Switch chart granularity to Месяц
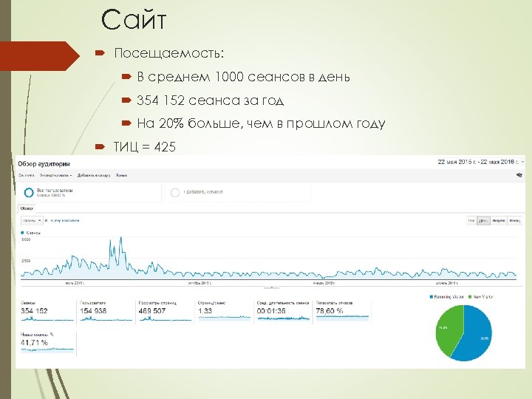This screenshot has height=399, width=532. (514, 220)
